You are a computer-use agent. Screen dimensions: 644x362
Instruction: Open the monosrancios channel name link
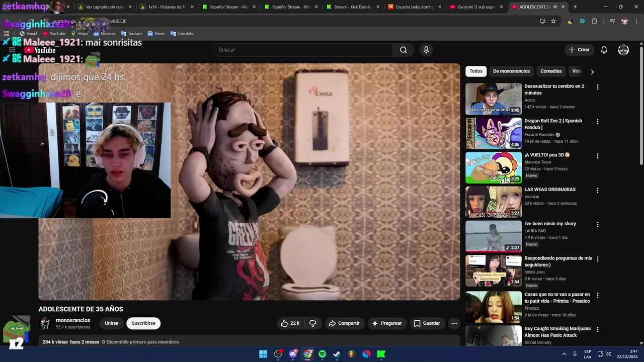[73, 320]
